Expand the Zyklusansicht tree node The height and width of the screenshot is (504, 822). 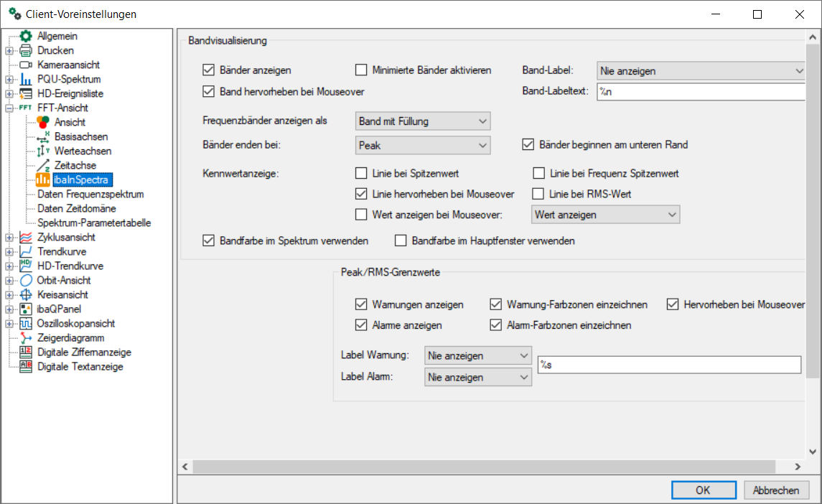coord(9,237)
